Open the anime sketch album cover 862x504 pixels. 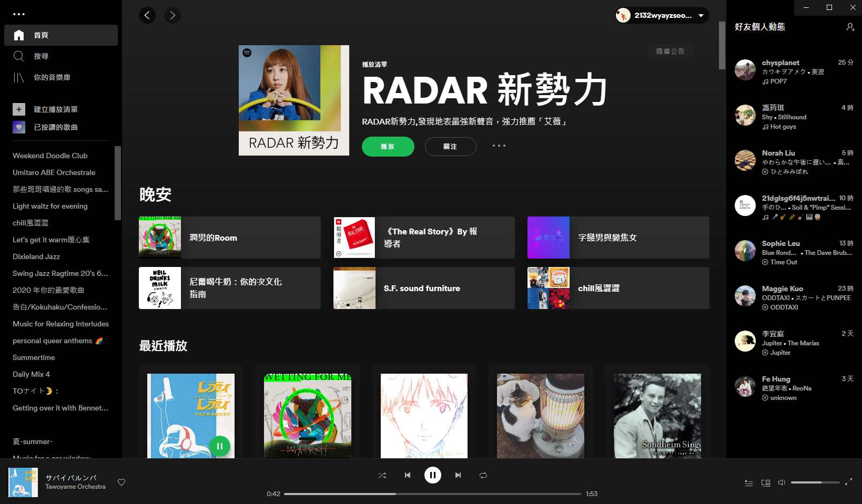pyautogui.click(x=424, y=416)
